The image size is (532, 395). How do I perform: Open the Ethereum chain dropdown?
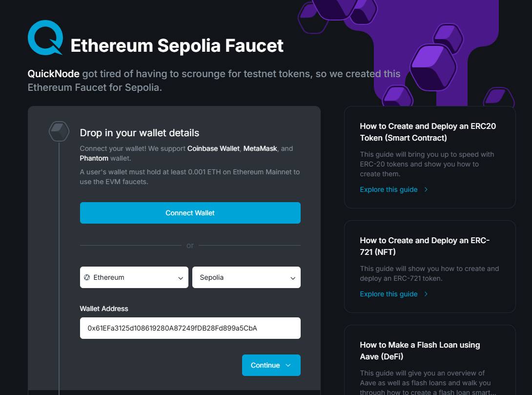pos(134,277)
